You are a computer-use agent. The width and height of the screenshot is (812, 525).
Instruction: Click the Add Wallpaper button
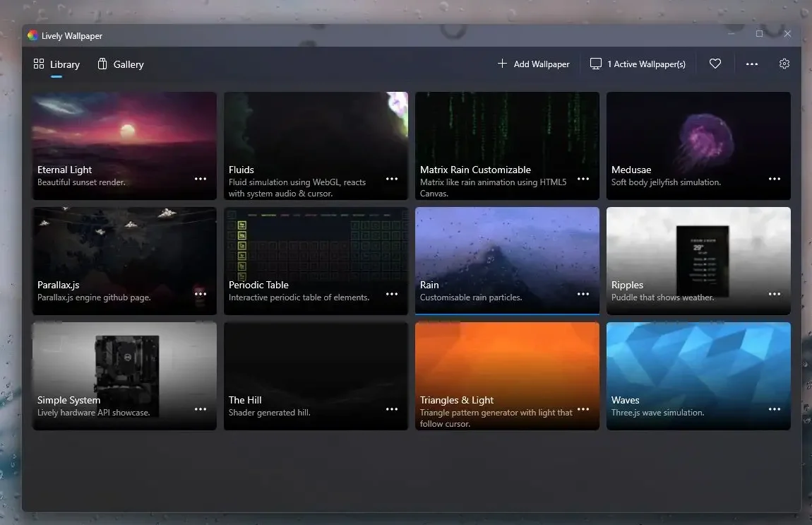pos(541,64)
